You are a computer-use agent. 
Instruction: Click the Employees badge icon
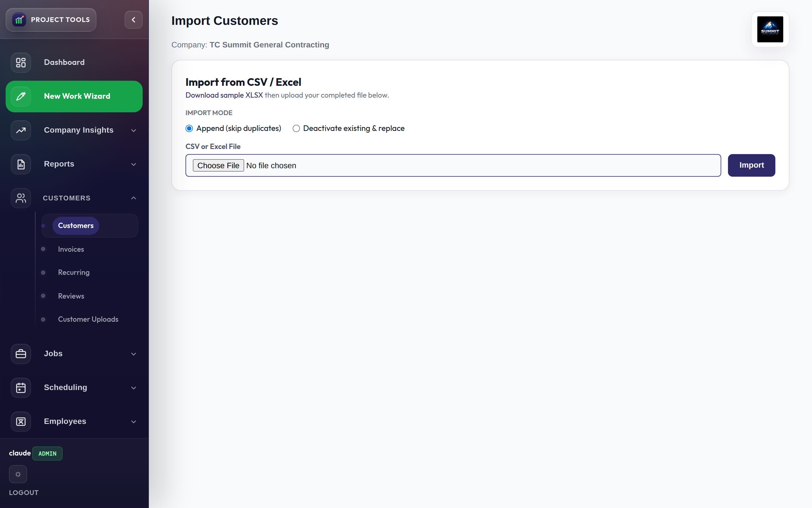(21, 422)
